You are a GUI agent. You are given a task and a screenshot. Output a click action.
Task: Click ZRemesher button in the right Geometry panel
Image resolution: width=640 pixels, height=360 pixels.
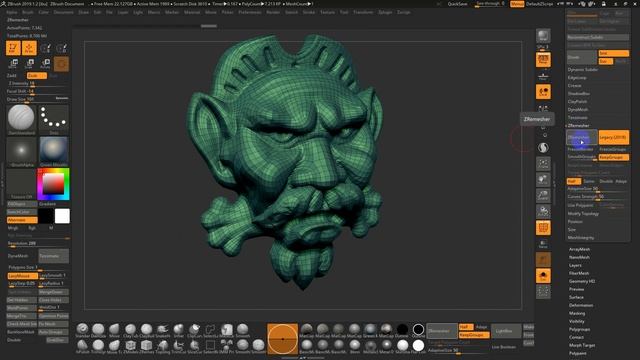tap(582, 138)
